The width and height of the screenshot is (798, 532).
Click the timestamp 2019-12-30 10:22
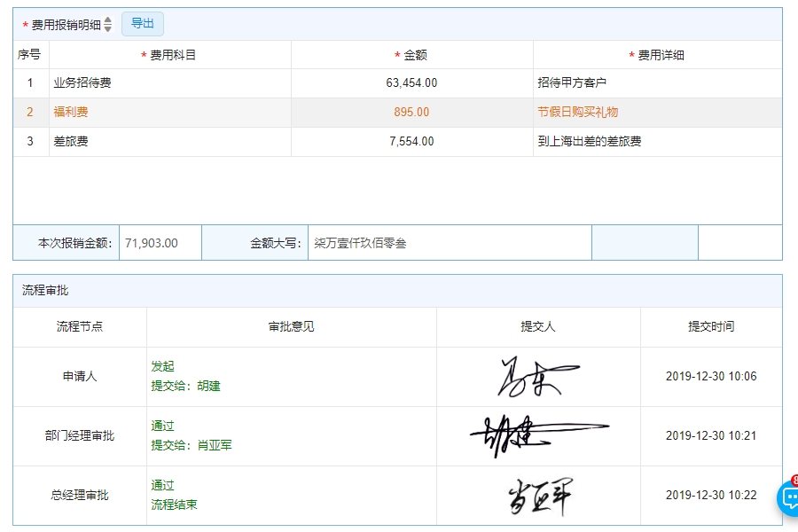711,496
